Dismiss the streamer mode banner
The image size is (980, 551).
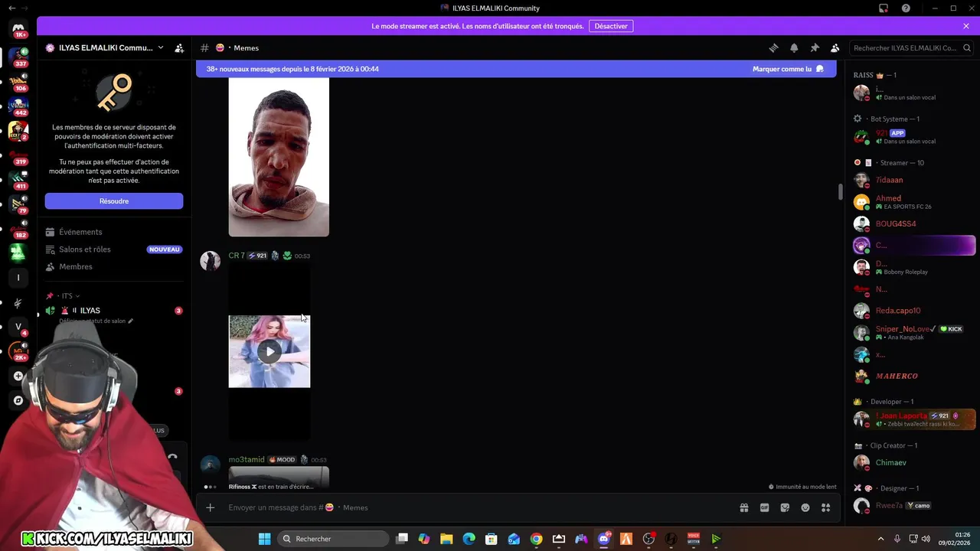point(966,26)
